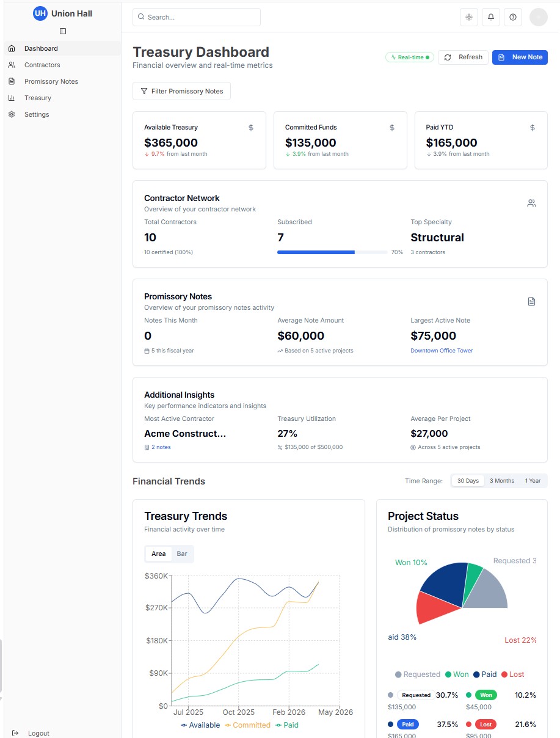Open the Downtown Office Tower link
Image resolution: width=560 pixels, height=738 pixels.
coord(442,351)
